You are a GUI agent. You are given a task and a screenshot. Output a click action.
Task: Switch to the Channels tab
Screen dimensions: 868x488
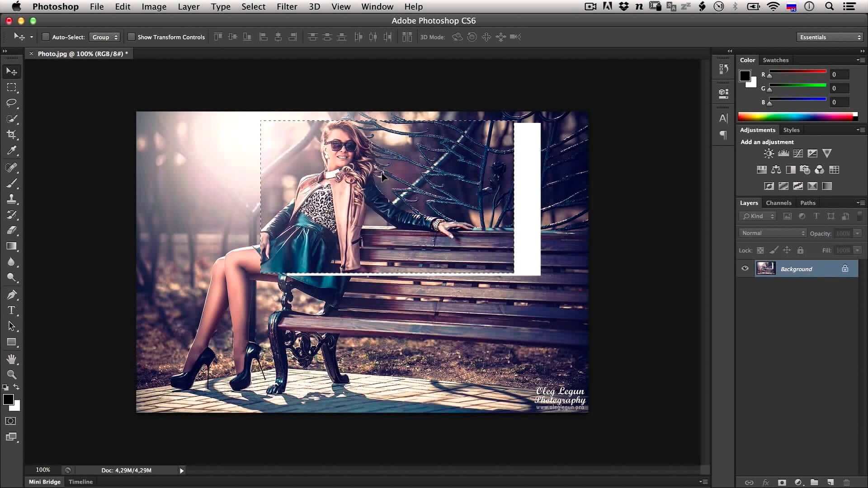click(778, 203)
